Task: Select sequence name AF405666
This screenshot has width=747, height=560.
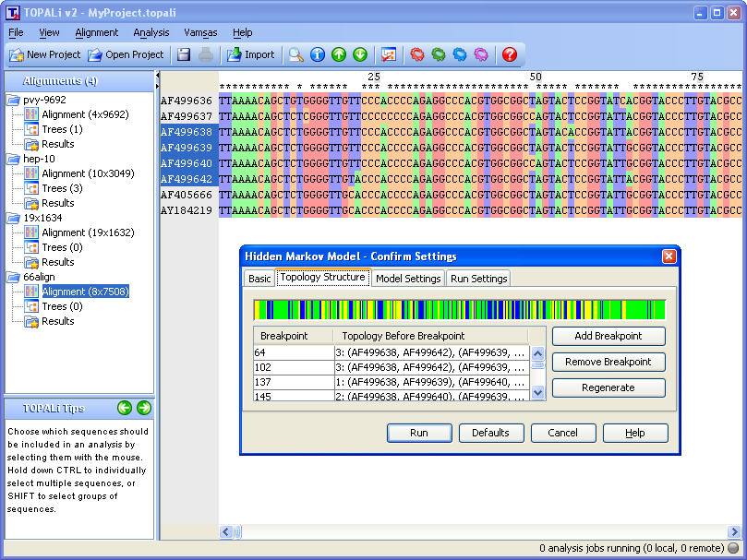Action: pos(187,195)
